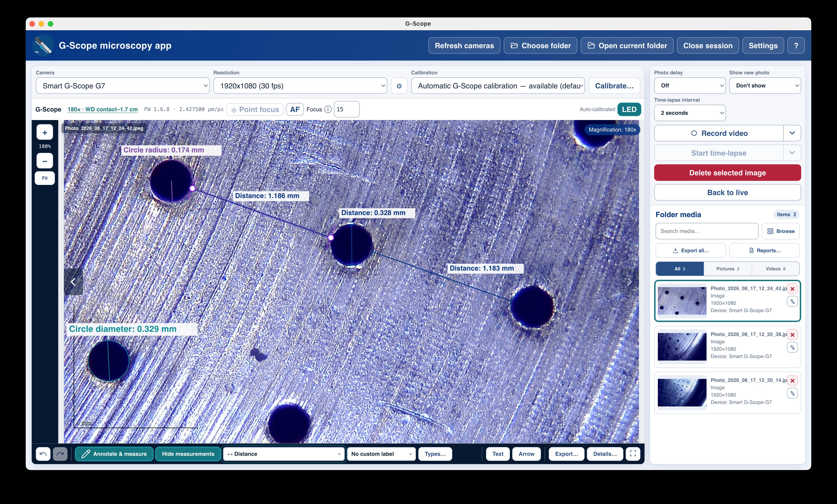Screen dimensions: 837x504
Task: Click Choose folder button
Action: [540, 45]
